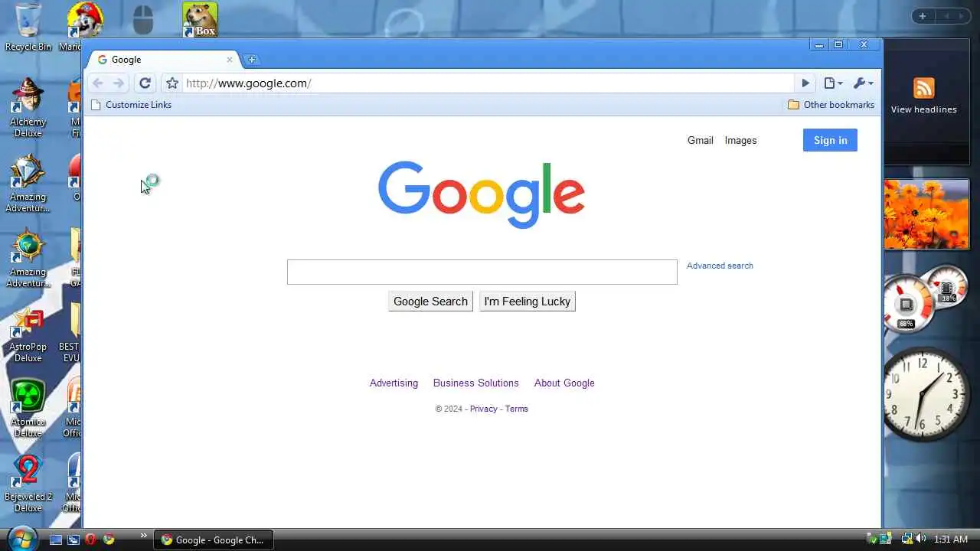
Task: Open the Privacy link
Action: pyautogui.click(x=483, y=409)
